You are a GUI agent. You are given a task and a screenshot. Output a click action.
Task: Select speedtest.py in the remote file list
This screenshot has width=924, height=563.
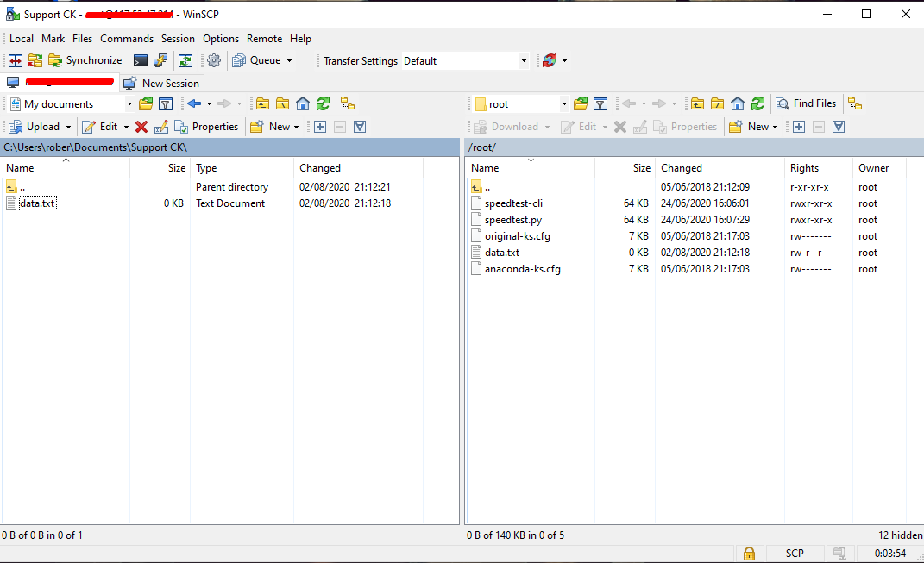[x=513, y=220]
